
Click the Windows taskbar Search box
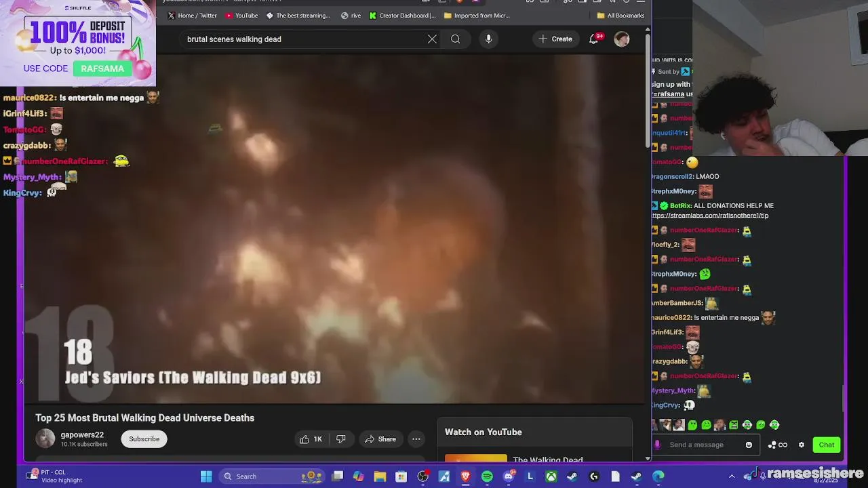273,476
